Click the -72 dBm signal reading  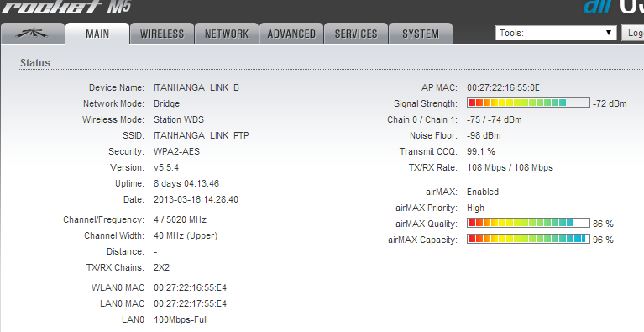tap(610, 103)
